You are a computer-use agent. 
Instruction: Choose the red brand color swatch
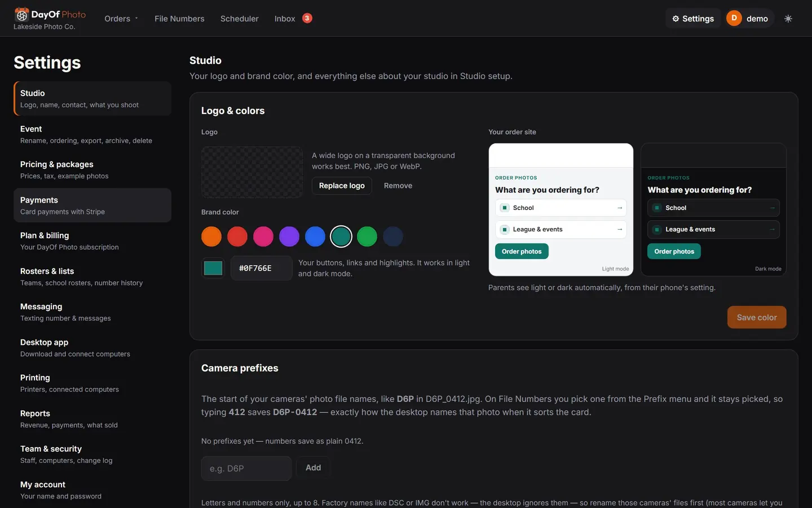(237, 237)
